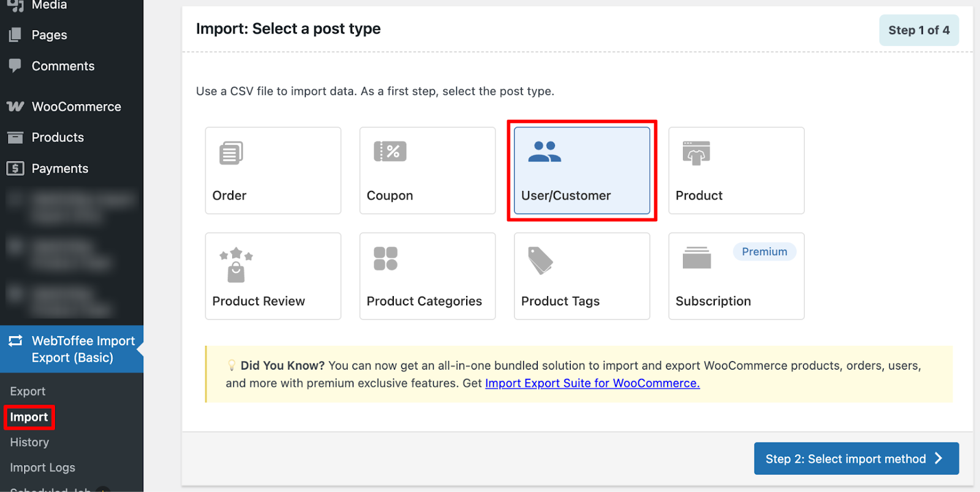Screen dimensions: 980x492
Task: Open the History submenu item
Action: [29, 442]
